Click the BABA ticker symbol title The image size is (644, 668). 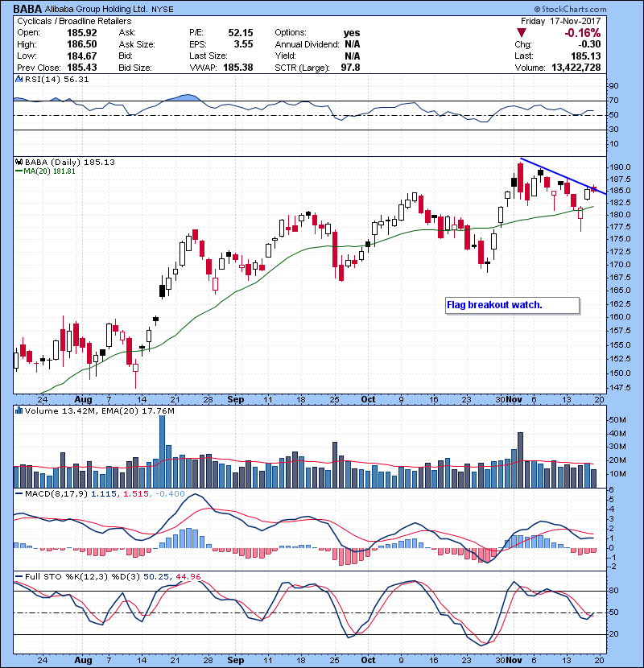tap(27, 9)
